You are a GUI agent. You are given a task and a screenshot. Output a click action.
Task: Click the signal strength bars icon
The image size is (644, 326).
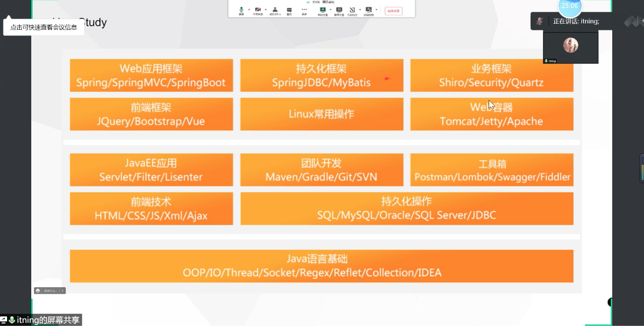[308, 2]
